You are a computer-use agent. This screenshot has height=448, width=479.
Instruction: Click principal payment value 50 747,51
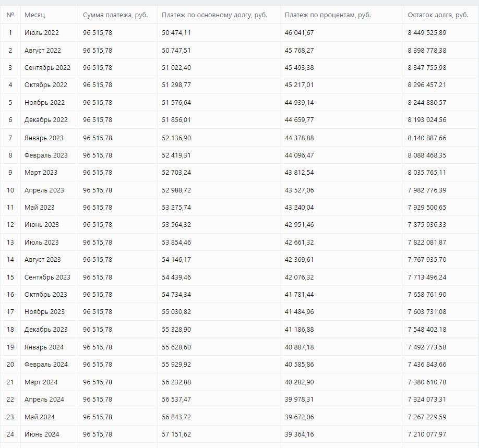tap(176, 51)
